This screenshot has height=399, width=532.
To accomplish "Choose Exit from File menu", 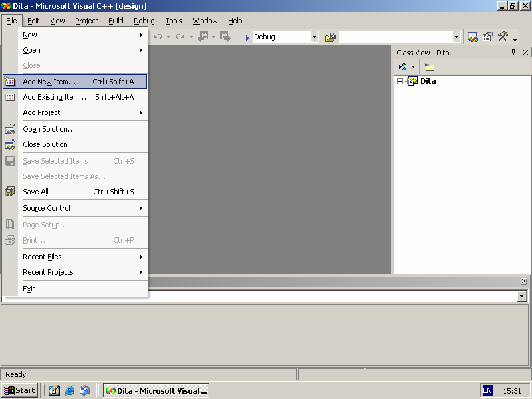I will pos(75,289).
